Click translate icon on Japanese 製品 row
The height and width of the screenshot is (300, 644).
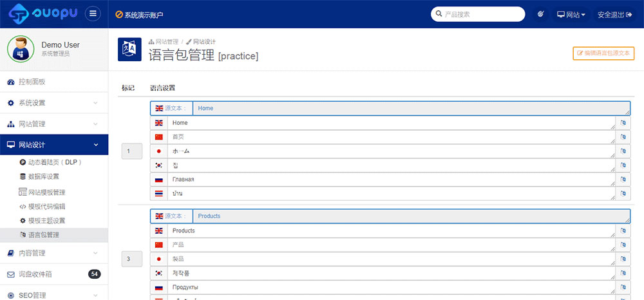click(x=623, y=259)
